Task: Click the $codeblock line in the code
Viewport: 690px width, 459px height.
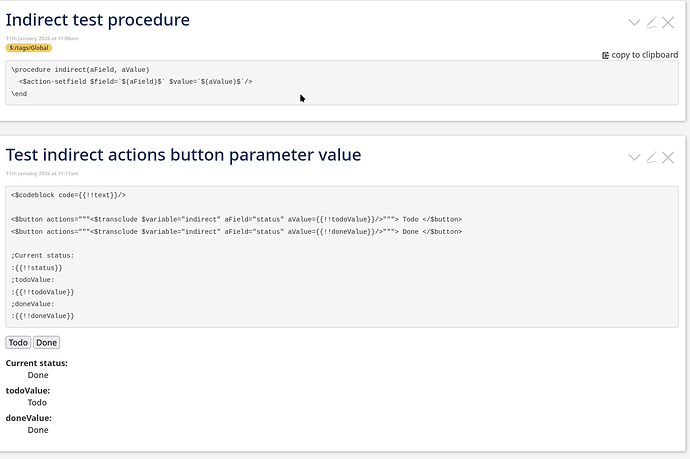Action: click(68, 195)
